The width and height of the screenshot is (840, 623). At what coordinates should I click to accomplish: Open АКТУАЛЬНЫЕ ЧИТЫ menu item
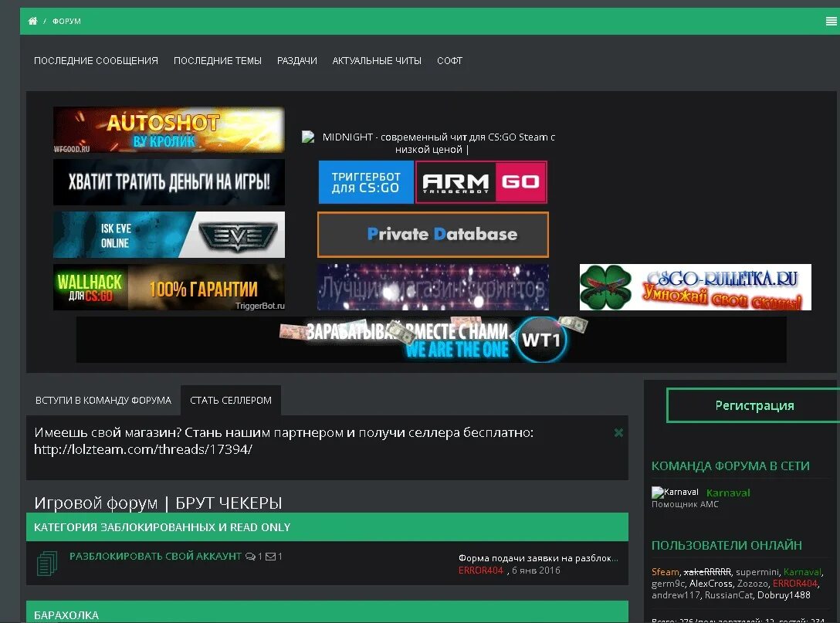coord(377,60)
